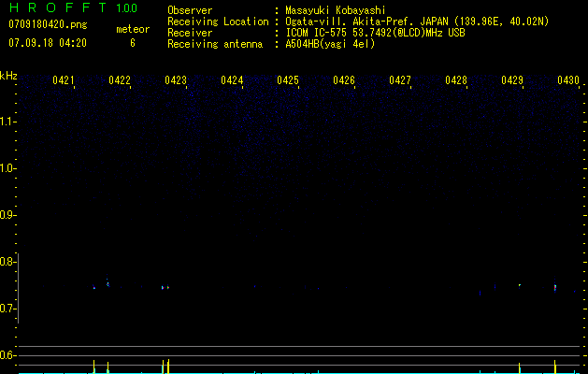Click the kHz axis unit label
The height and width of the screenshot is (374, 588).
(x=8, y=76)
